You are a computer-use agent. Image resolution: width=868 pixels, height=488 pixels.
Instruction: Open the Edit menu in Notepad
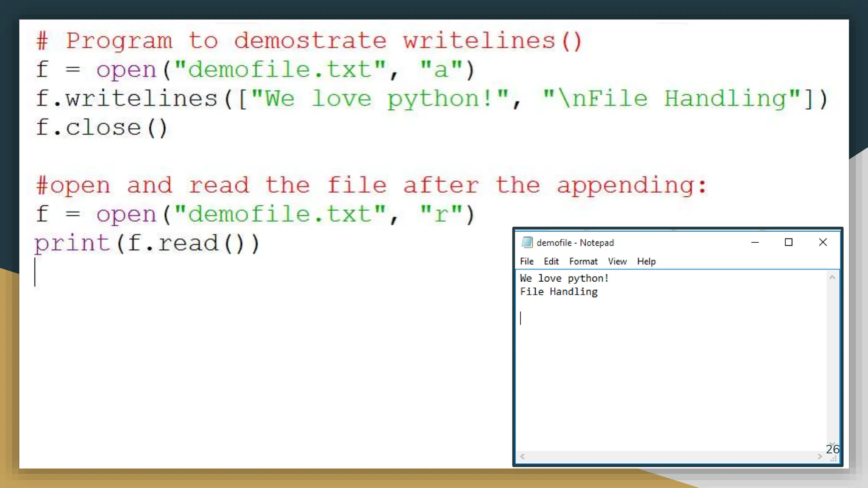[x=551, y=261]
